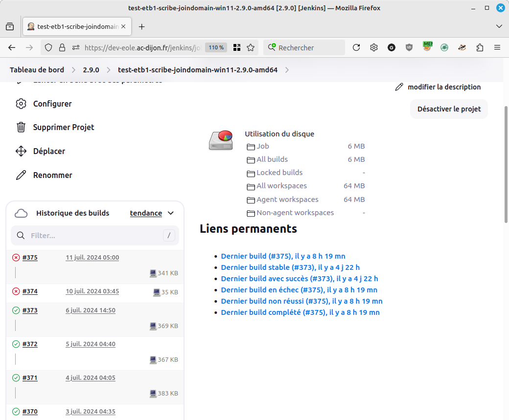Open the list-all-tabs dropdown arrow
The width and height of the screenshot is (509, 420).
click(499, 26)
